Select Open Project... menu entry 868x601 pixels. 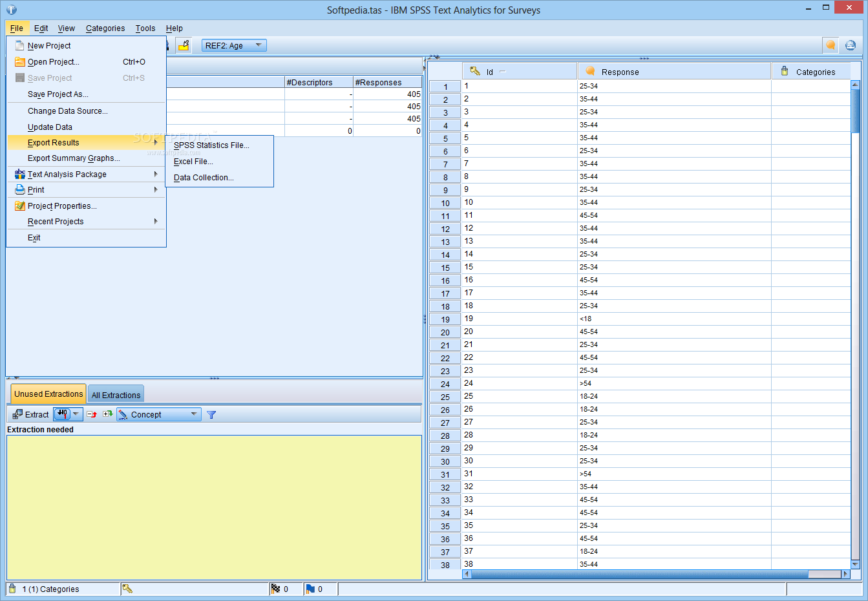click(86, 62)
